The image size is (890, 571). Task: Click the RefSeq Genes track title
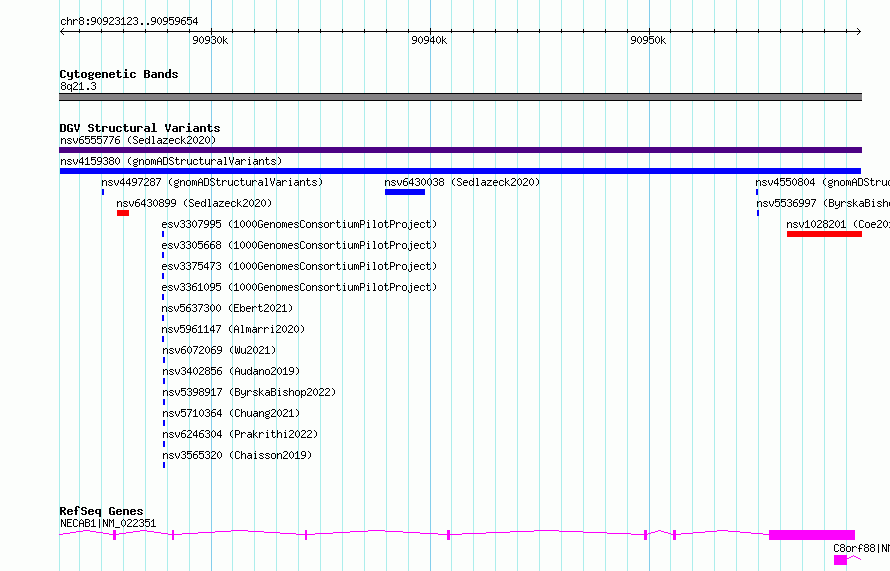pos(101,511)
